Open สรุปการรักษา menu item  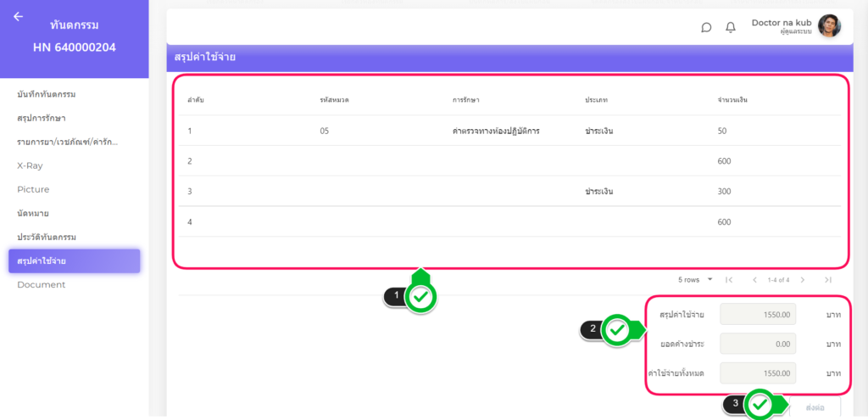42,118
